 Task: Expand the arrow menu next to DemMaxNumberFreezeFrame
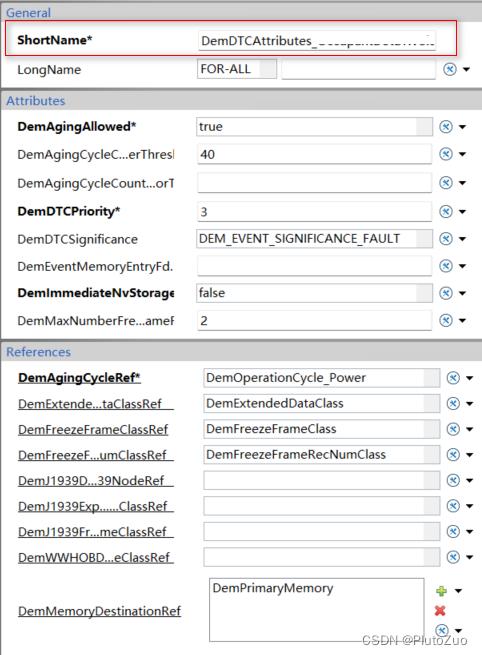[462, 321]
